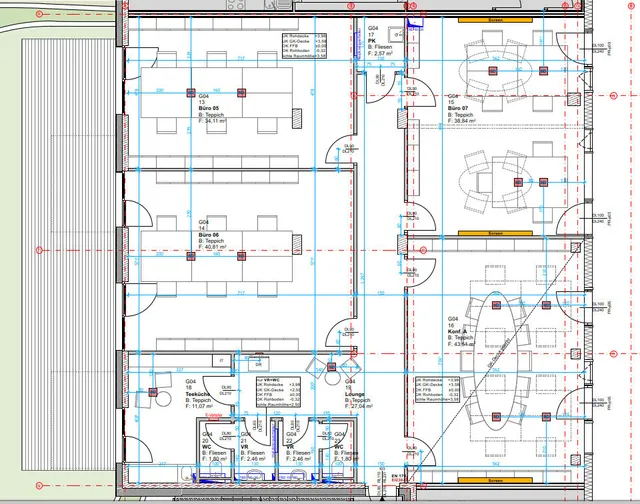Select the Konf. A room label
Viewport: 640px width, 504px height.
(x=460, y=332)
